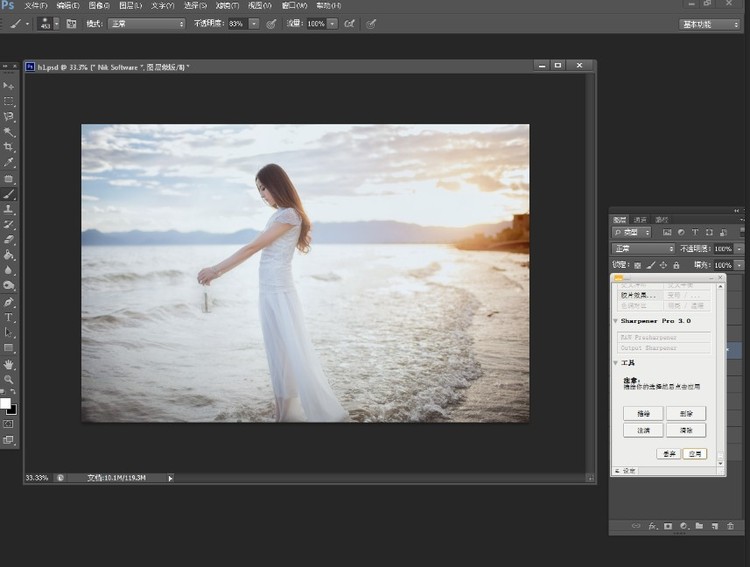Lock transparent pixels icon
750x567 pixels.
click(638, 265)
